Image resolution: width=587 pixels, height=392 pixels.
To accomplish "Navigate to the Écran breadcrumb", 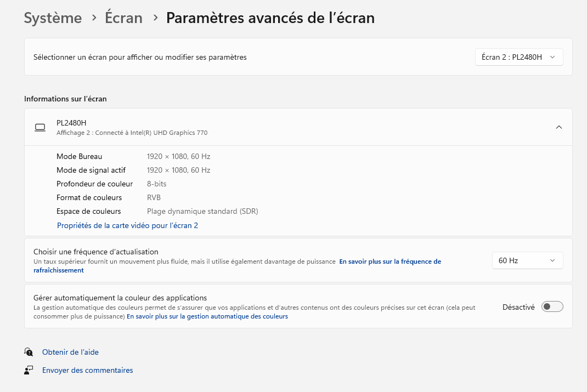I will [124, 18].
